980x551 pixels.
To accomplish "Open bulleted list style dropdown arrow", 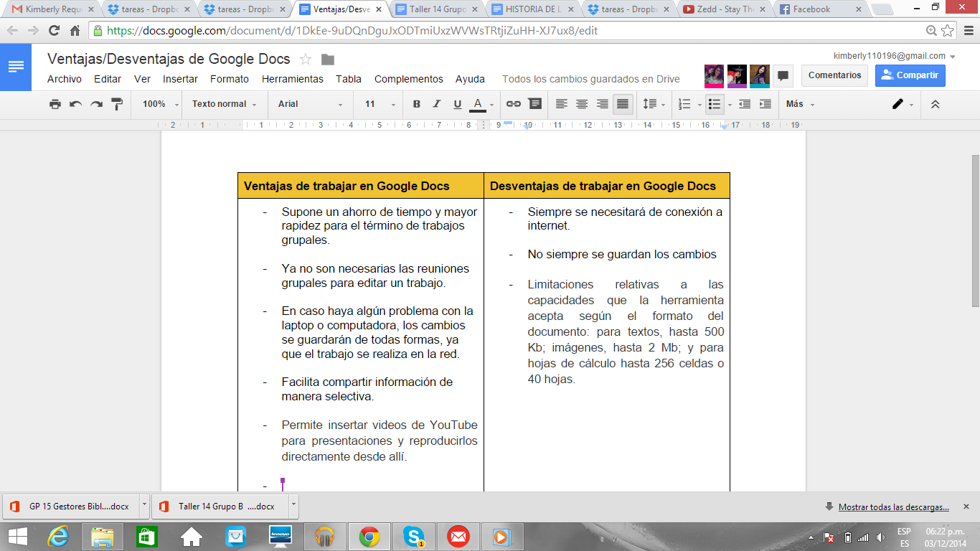I will click(x=730, y=105).
